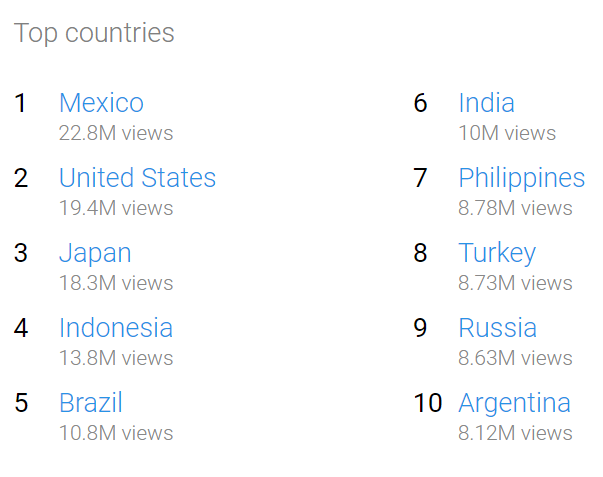603x477 pixels.
Task: Select the Philippines link
Action: pos(522,179)
